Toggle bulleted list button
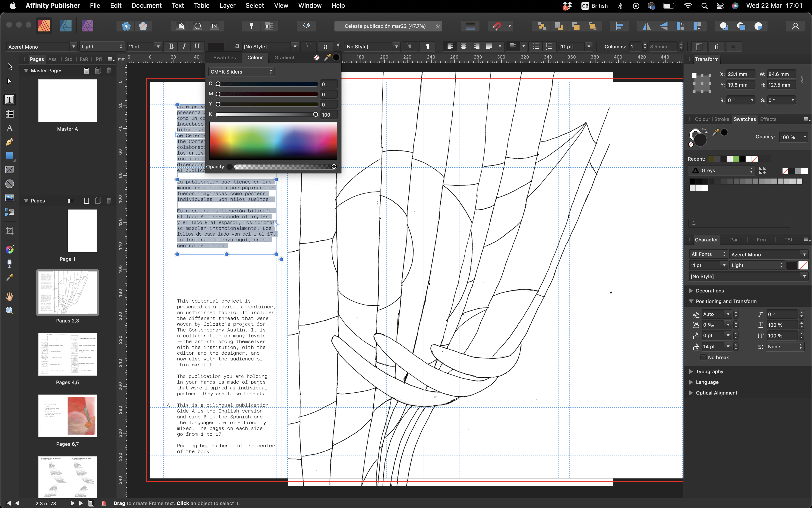The image size is (812, 508). point(536,46)
